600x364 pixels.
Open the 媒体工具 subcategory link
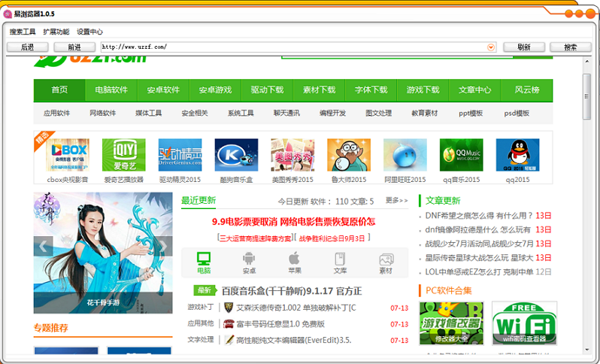[x=148, y=114]
